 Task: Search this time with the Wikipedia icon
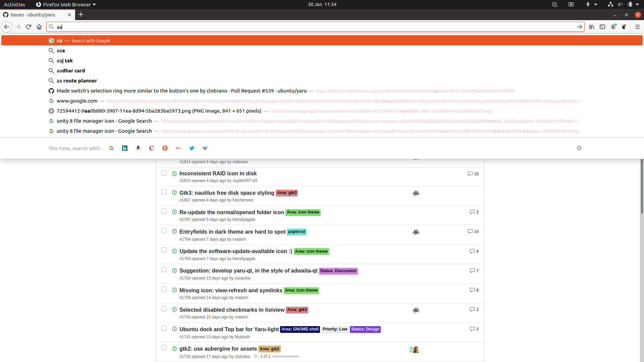(205, 148)
